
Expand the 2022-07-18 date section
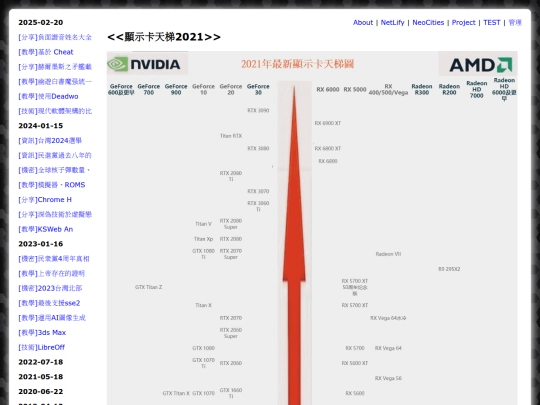tap(41, 362)
